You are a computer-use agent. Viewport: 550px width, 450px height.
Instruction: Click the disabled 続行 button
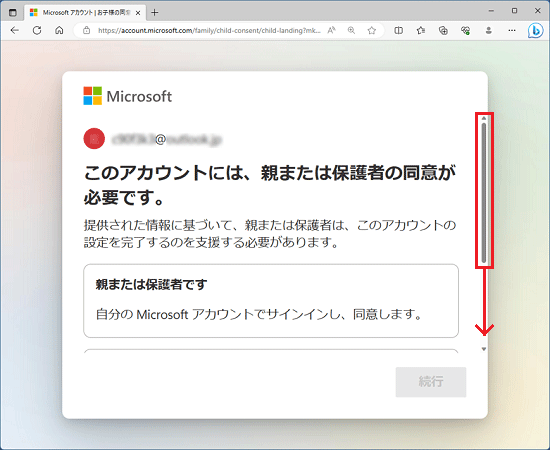tap(431, 382)
